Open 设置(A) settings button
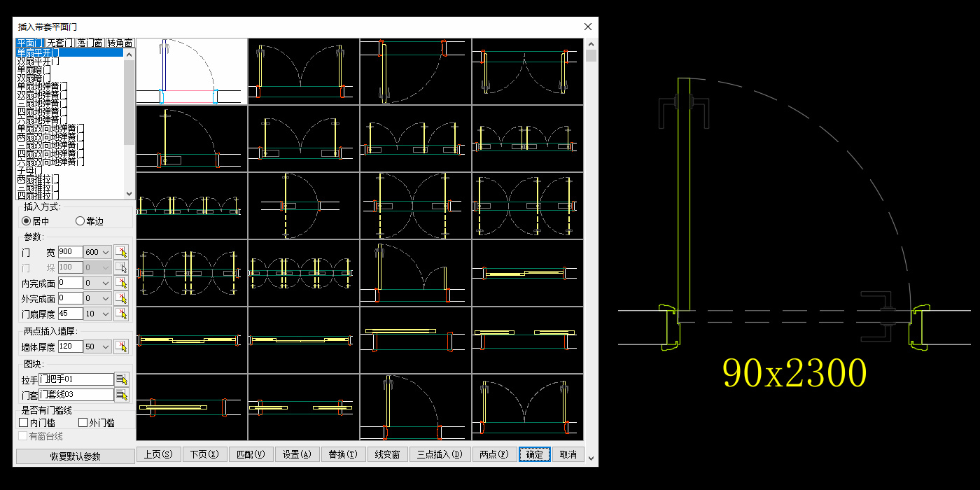 coord(297,454)
